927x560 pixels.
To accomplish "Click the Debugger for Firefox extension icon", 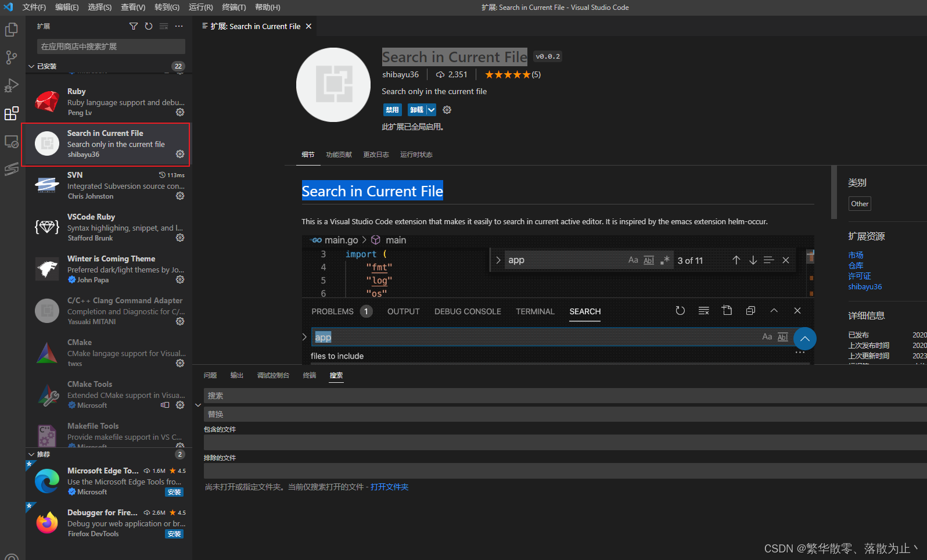I will click(47, 523).
